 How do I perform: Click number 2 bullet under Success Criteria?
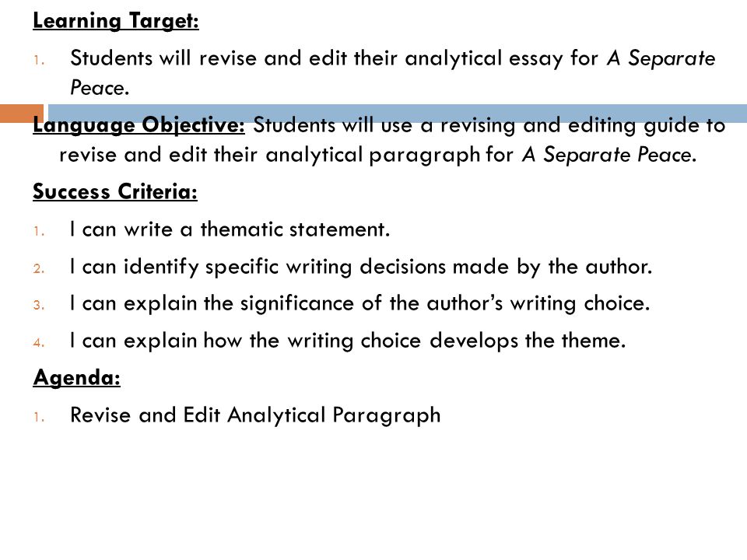click(x=39, y=269)
